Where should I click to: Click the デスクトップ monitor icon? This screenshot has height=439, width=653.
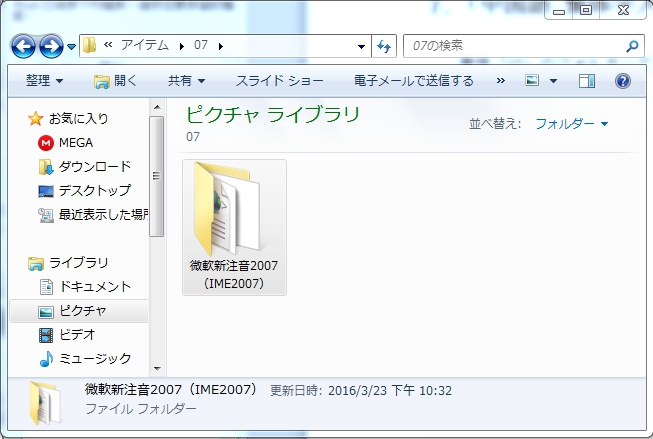(x=46, y=191)
